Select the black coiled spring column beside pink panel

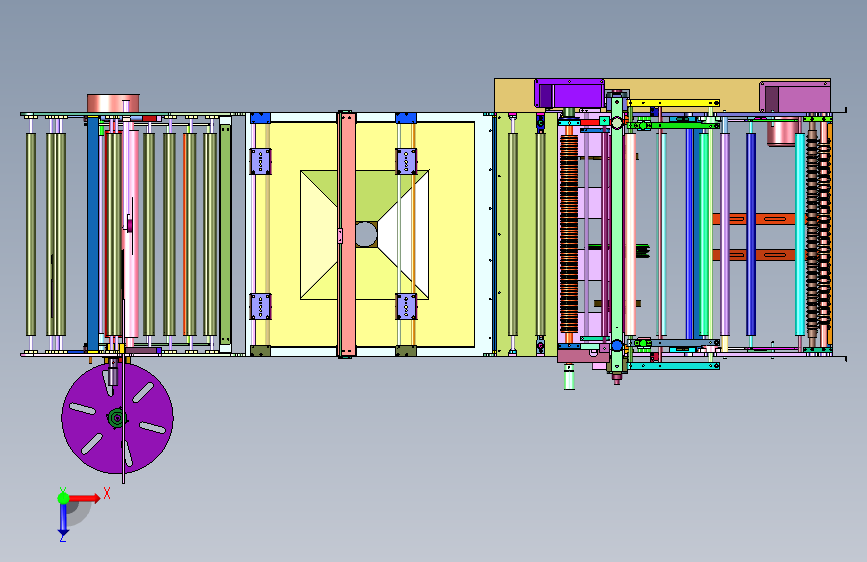(x=569, y=233)
